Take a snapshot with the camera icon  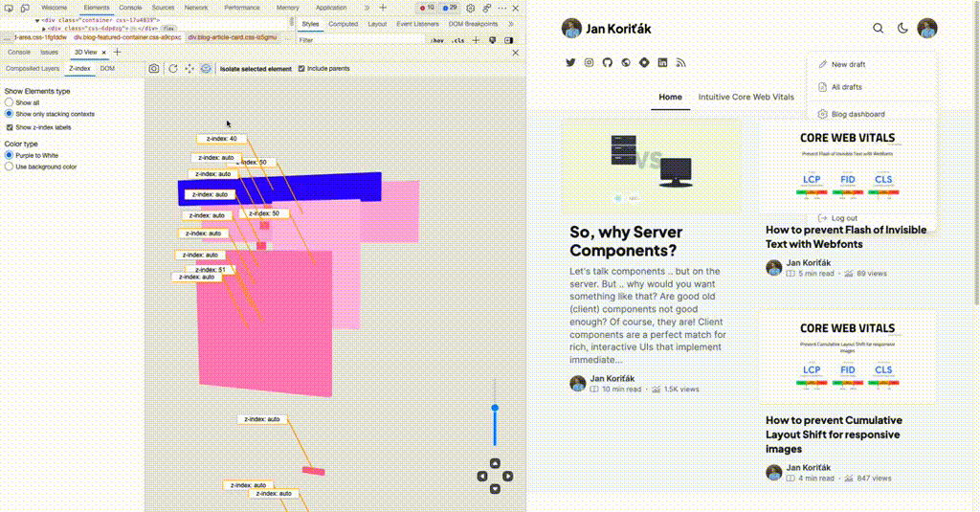click(x=154, y=69)
